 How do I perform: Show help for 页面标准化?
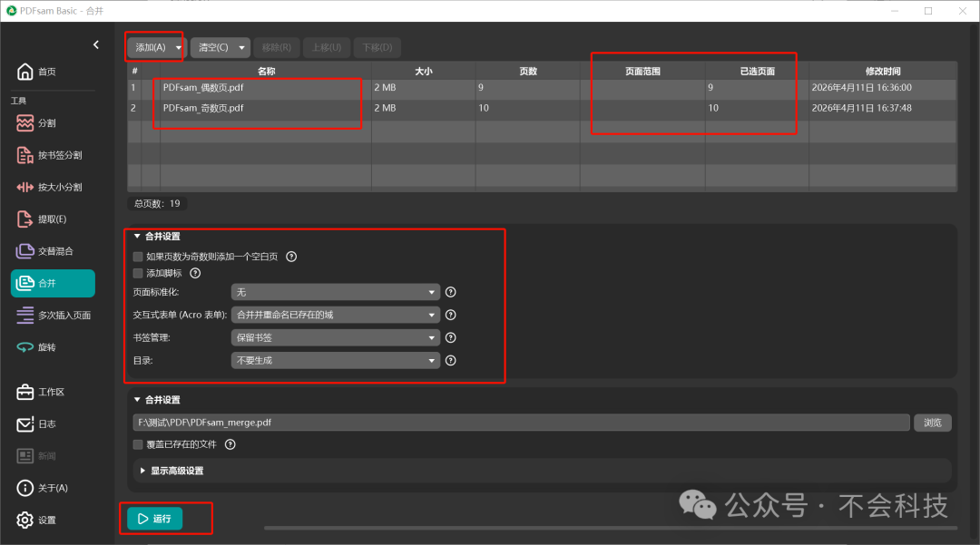(451, 292)
